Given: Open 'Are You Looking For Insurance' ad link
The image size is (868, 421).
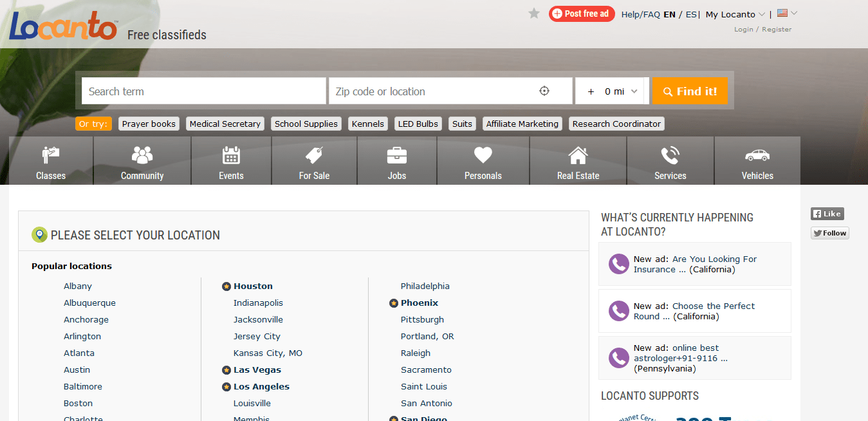Looking at the screenshot, I should coord(695,265).
